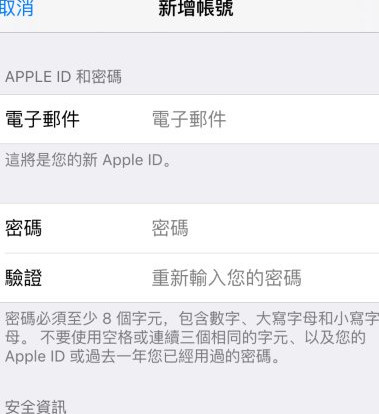Screen dimensions: 379x414
Task: Focus the 密碼 placeholder input field
Action: pos(265,228)
